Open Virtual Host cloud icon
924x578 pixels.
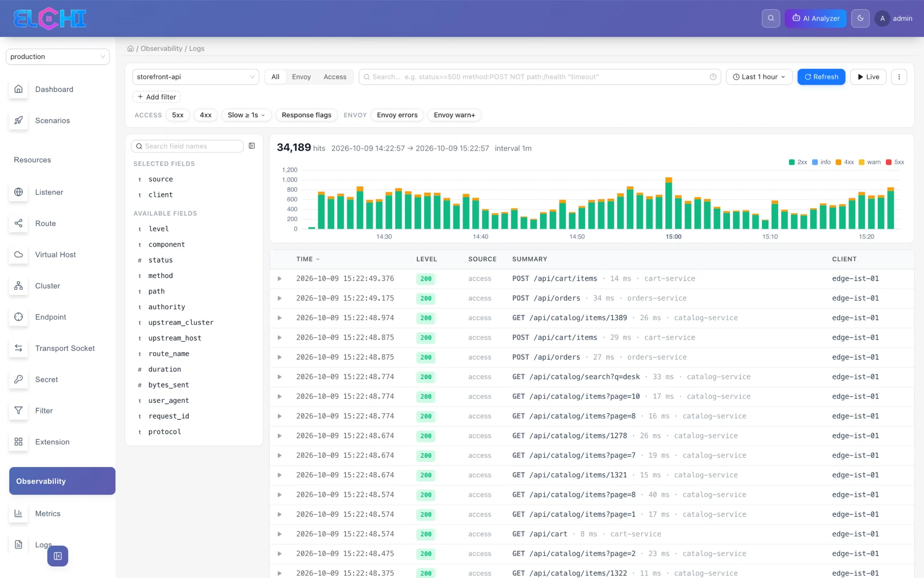coord(18,255)
